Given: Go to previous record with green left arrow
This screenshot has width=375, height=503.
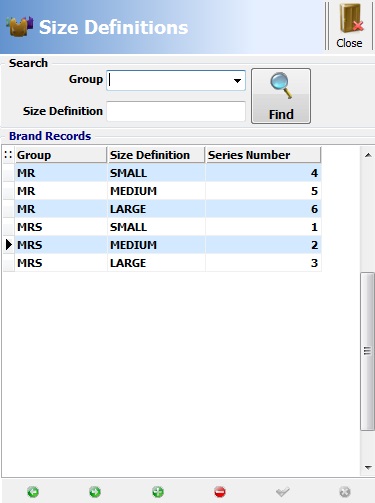Looking at the screenshot, I should [33, 492].
